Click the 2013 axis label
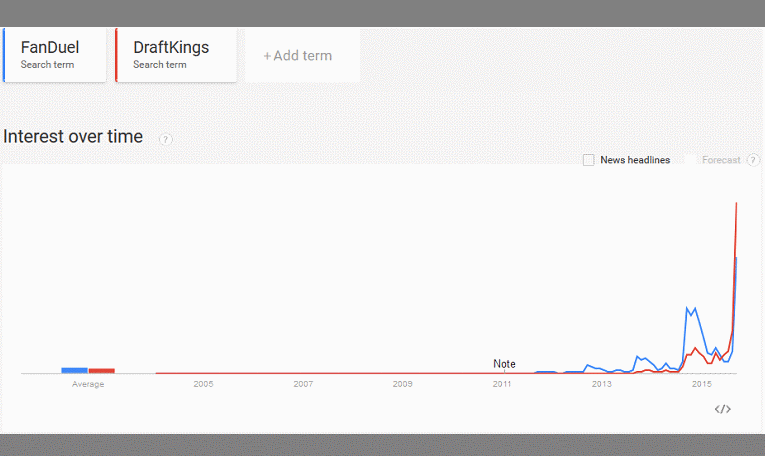This screenshot has height=456, width=765. pyautogui.click(x=602, y=384)
